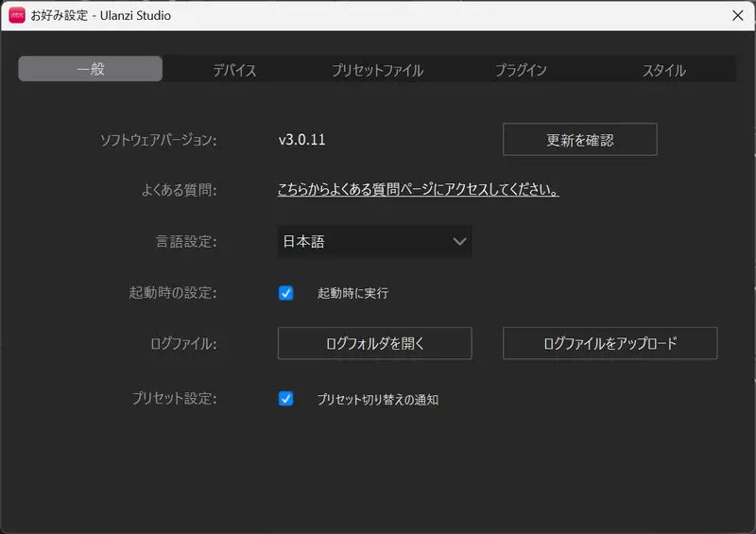Toggle the 起動時に実行 checkbox
This screenshot has width=756, height=534.
tap(286, 293)
